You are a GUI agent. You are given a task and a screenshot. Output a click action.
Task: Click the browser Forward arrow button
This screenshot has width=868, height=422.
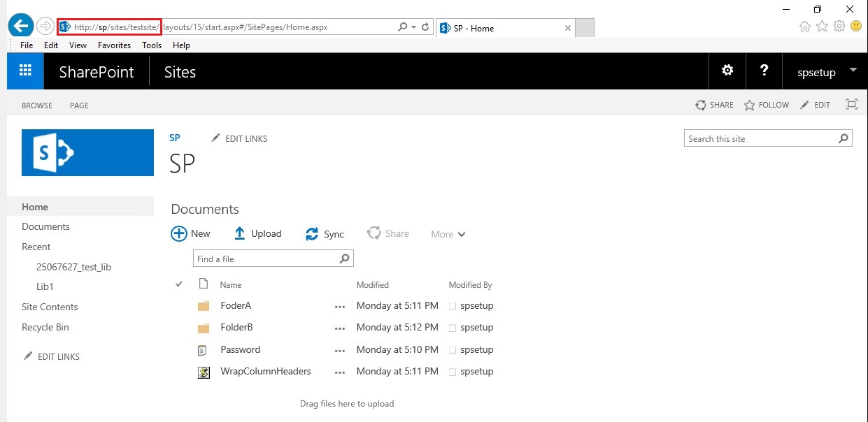click(x=45, y=27)
